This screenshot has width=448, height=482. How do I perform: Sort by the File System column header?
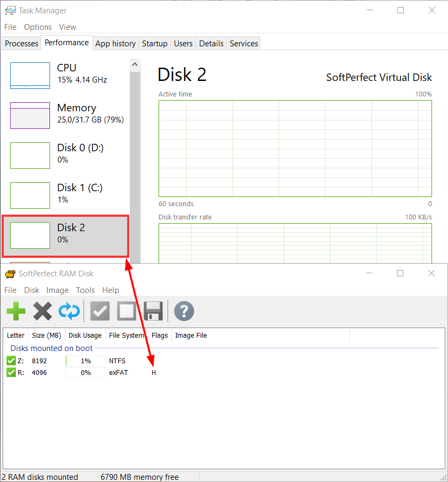127,336
